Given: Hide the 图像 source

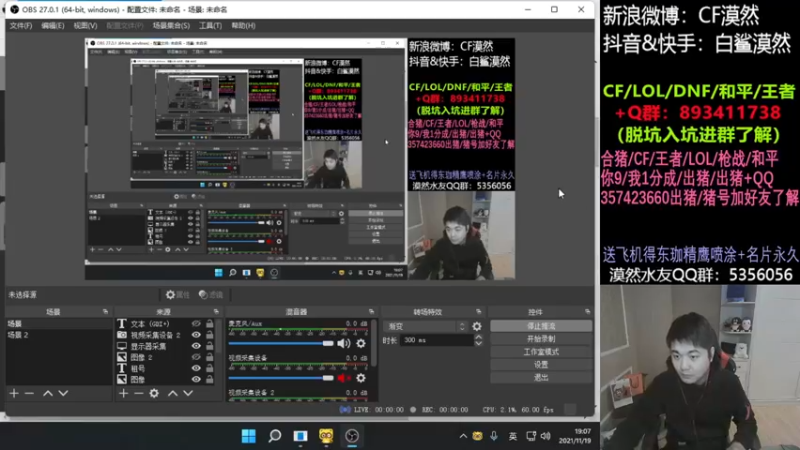Looking at the screenshot, I should 196,380.
